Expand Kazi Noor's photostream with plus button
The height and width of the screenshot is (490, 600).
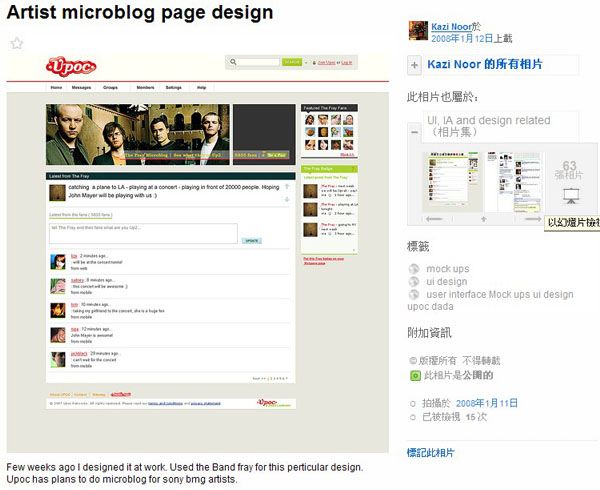point(415,65)
